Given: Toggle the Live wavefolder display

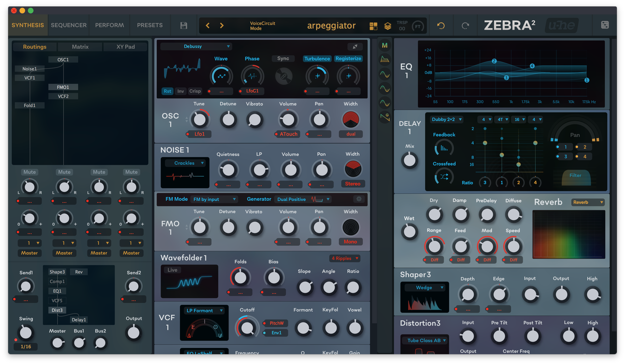Looking at the screenshot, I should click(172, 270).
